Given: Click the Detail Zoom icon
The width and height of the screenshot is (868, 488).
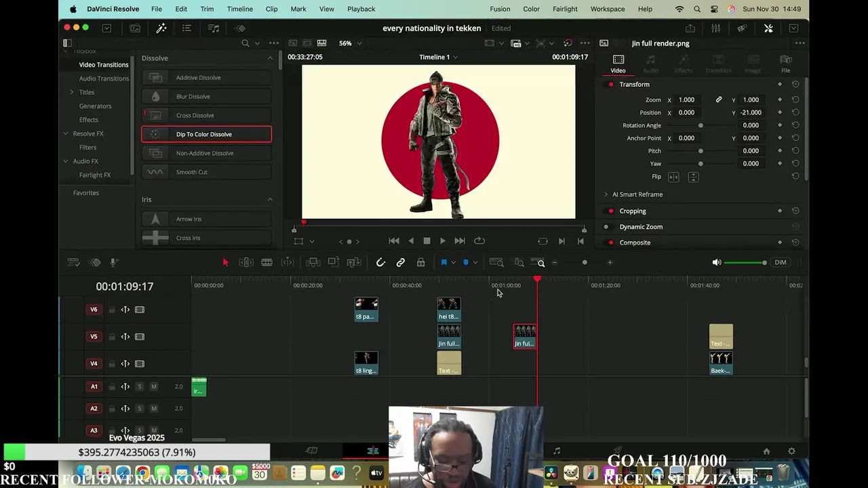Looking at the screenshot, I should pos(519,262).
